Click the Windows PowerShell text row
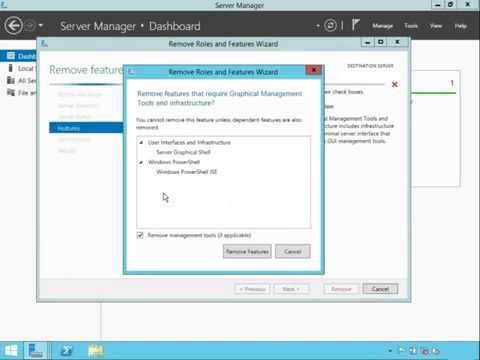The image size is (480, 360). [174, 162]
